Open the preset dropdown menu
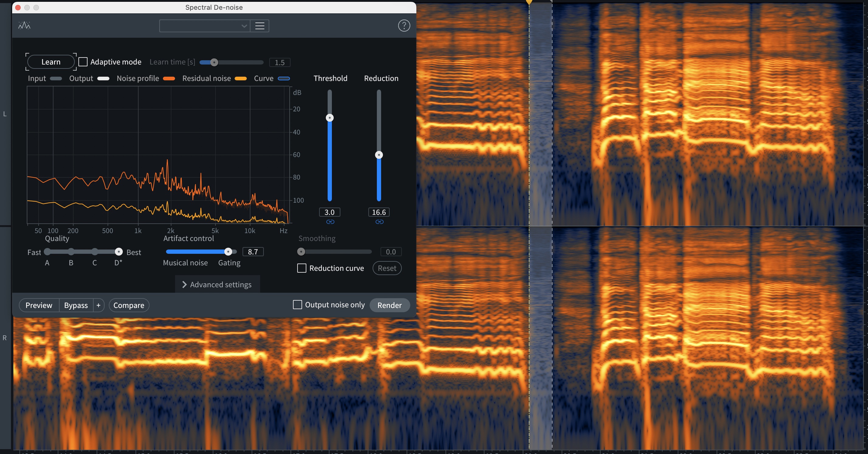Screen dimensions: 868x454 [x=204, y=25]
